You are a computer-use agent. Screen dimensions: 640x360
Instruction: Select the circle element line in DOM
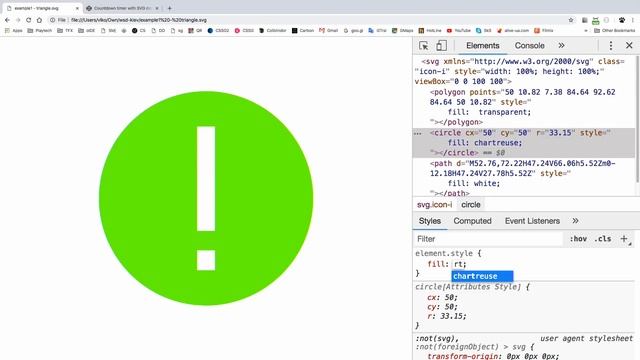(x=523, y=143)
